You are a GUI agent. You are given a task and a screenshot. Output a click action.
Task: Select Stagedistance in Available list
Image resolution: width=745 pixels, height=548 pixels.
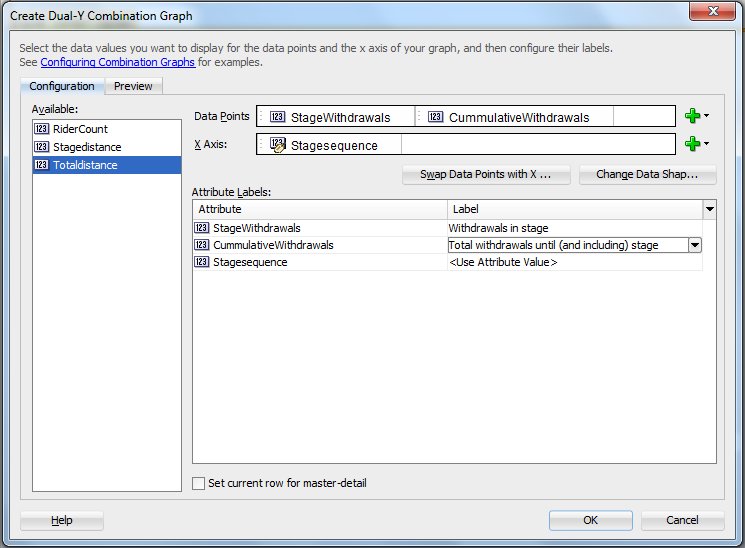[x=86, y=147]
